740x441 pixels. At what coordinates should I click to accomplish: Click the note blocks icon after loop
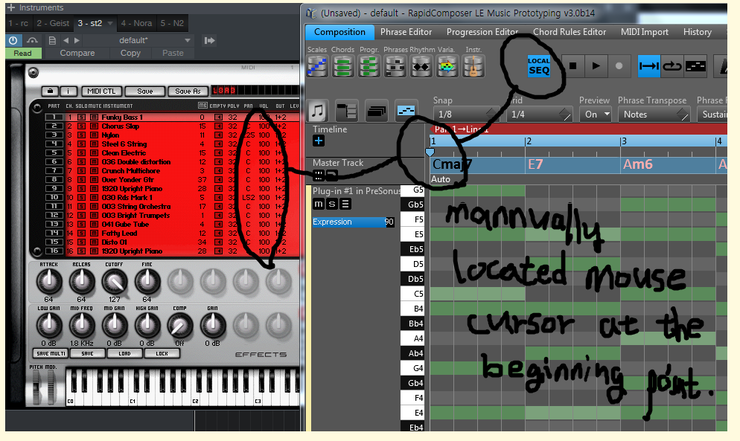click(695, 66)
